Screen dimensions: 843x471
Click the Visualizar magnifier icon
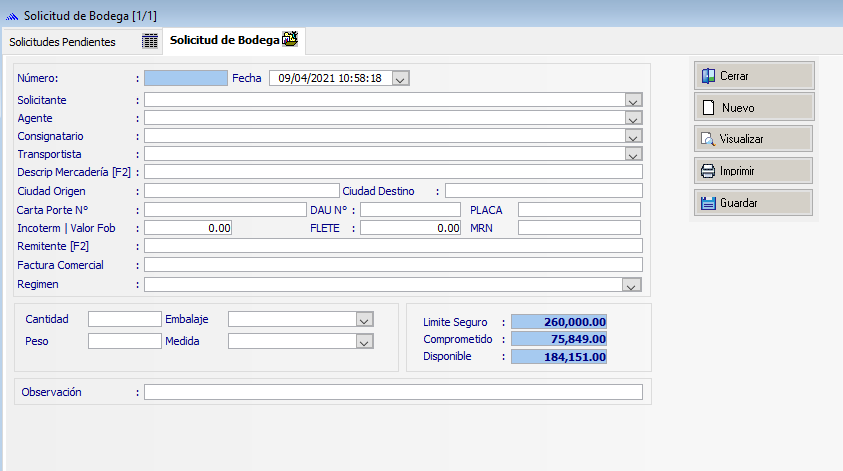708,140
